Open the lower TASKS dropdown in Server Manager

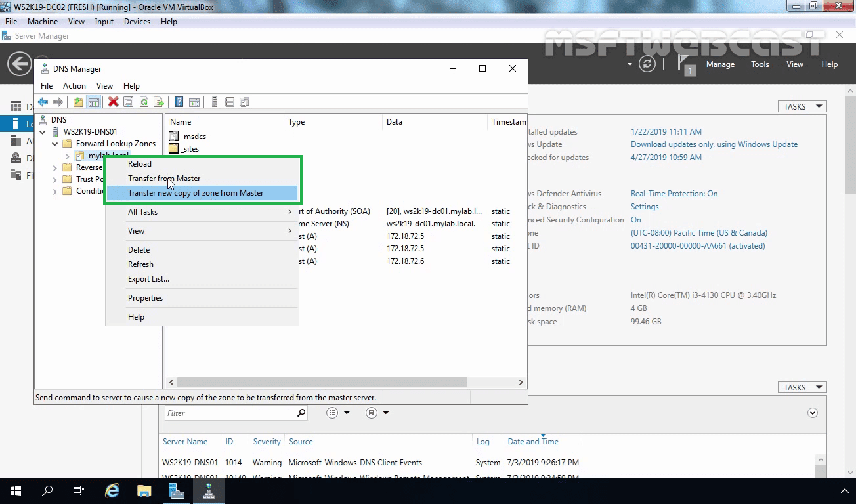(x=802, y=387)
